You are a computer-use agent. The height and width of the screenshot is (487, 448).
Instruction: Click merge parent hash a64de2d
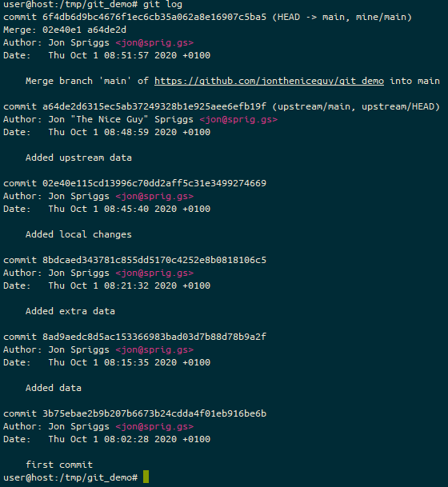point(107,30)
